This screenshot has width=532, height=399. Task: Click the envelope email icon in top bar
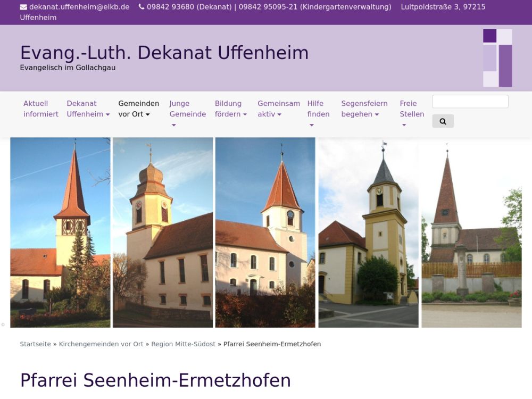(x=23, y=7)
